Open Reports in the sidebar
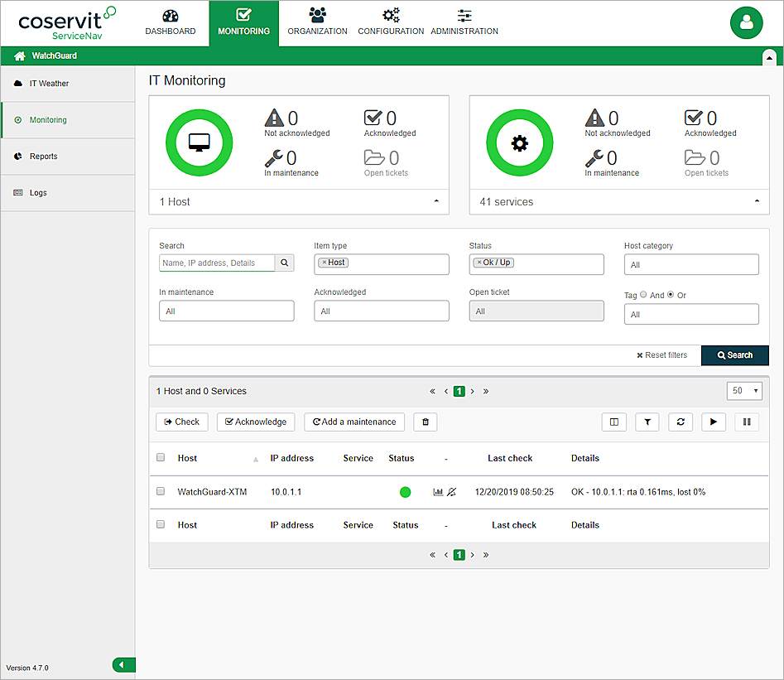Image resolution: width=784 pixels, height=680 pixels. point(44,157)
